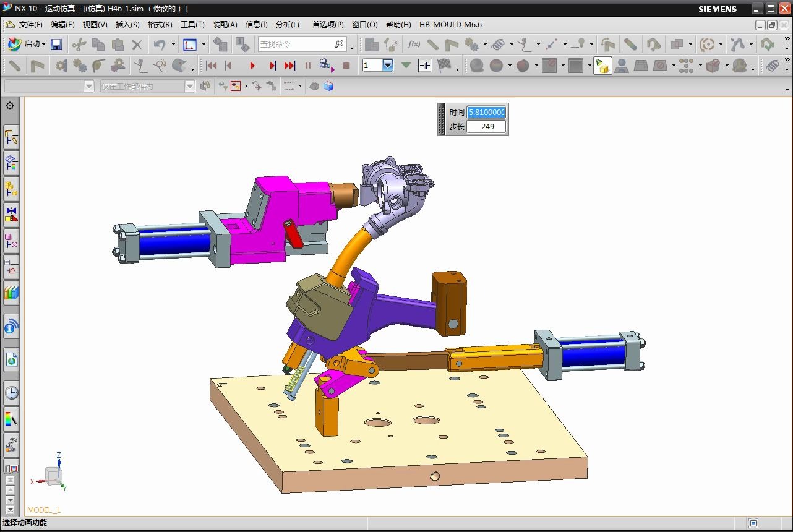793x532 pixels.
Task: Jump to first animation step
Action: click(212, 66)
